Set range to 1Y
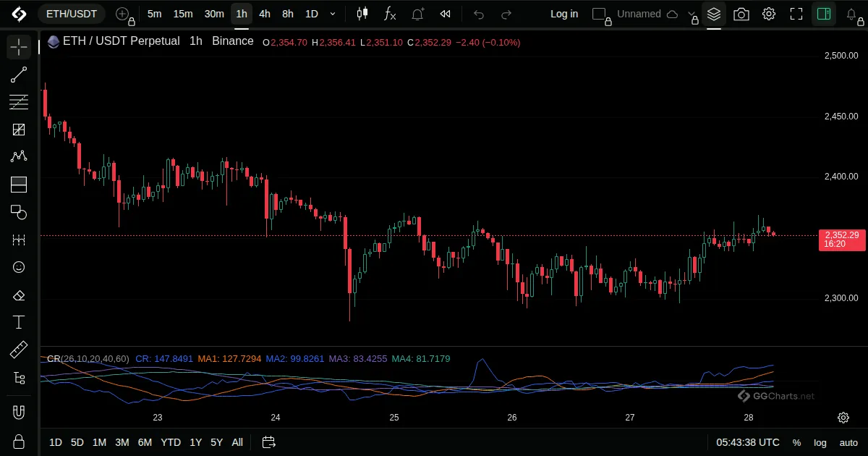Viewport: 868px width, 456px height. click(195, 442)
